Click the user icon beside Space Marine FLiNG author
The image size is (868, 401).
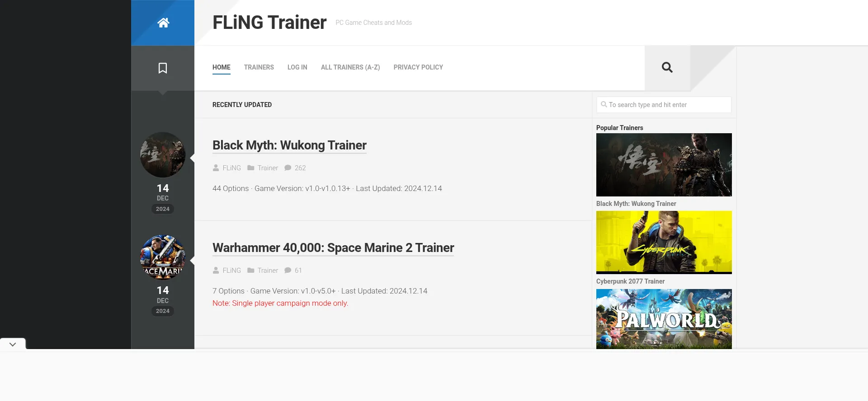point(216,270)
